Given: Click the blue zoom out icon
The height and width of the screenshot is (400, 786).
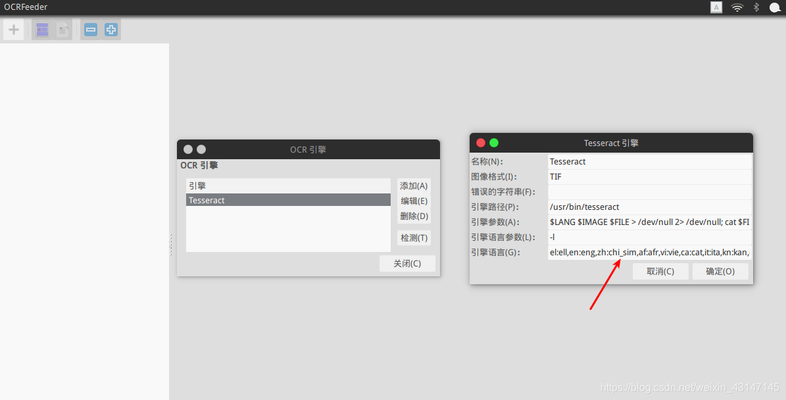Looking at the screenshot, I should (x=90, y=30).
